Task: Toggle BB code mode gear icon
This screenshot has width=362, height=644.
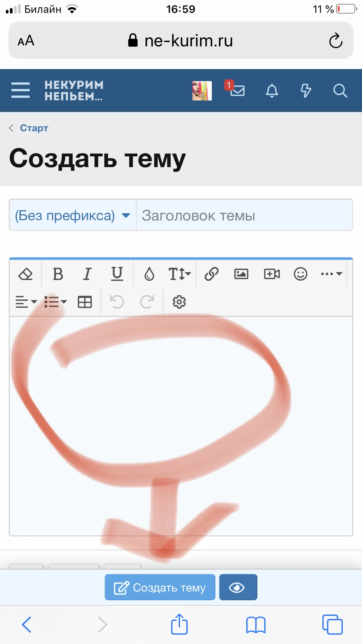Action: point(179,302)
